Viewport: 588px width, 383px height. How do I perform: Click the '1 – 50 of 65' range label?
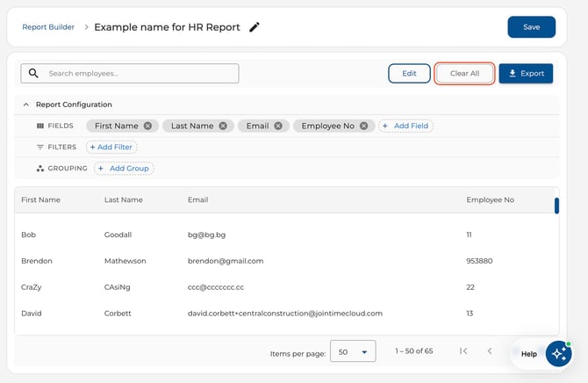click(414, 351)
